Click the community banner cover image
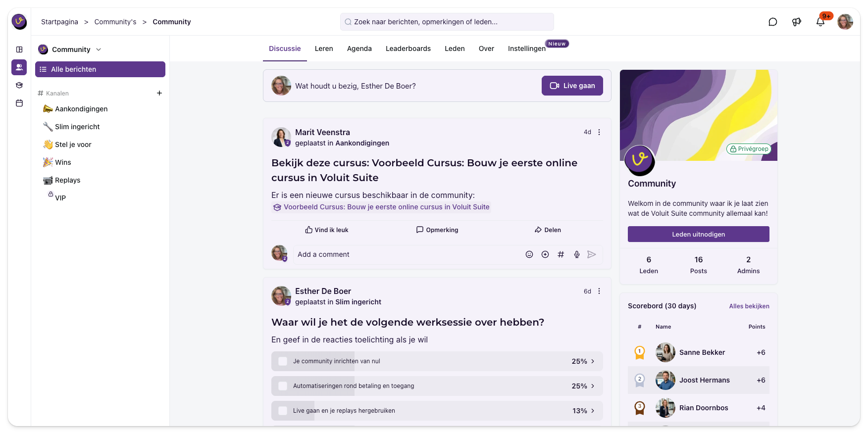Screen dimensions: 868x434 click(x=698, y=115)
